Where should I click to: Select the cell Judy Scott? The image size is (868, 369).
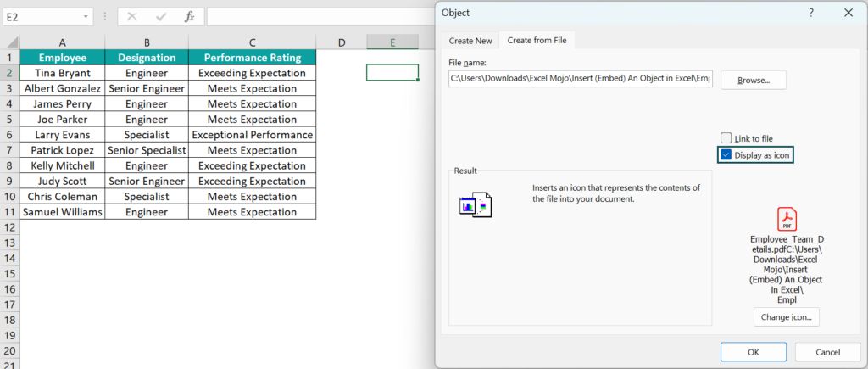63,182
